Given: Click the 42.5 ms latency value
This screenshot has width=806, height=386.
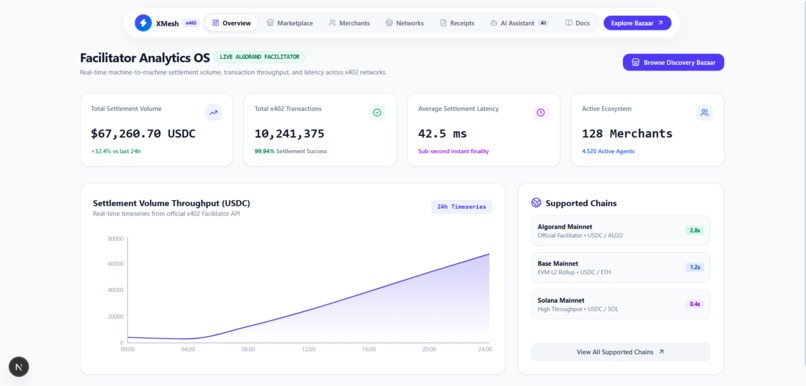Looking at the screenshot, I should (x=443, y=134).
